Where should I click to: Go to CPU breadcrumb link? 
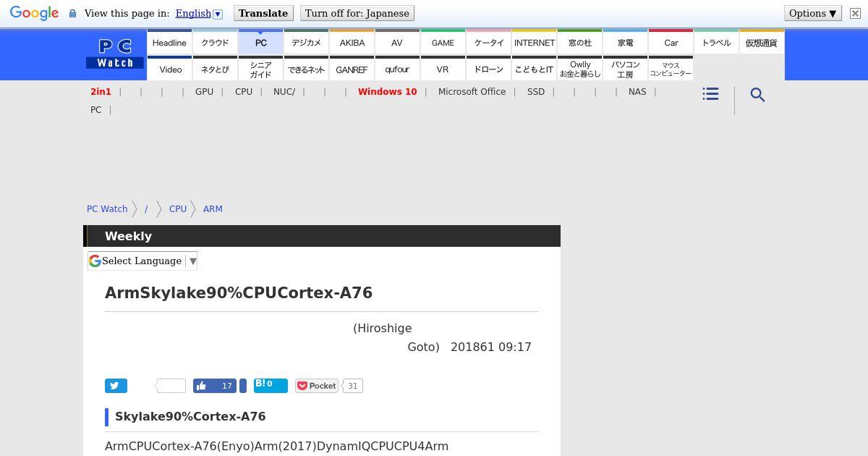[x=178, y=208]
